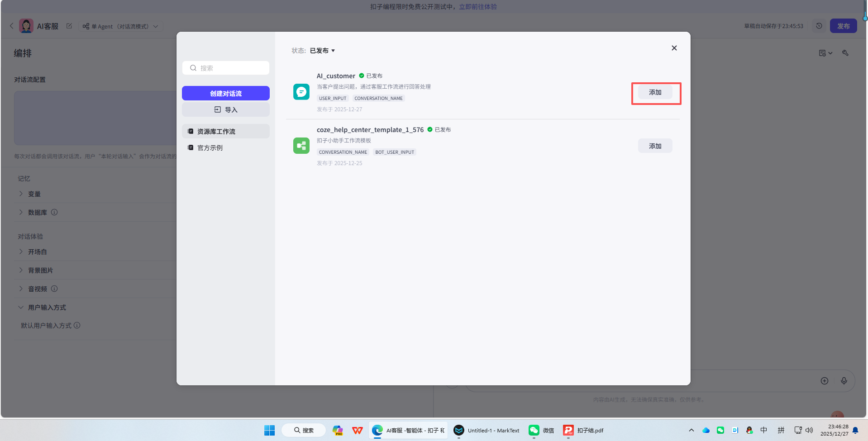Click the 搜索 field in the dialog
Image resolution: width=868 pixels, height=441 pixels.
226,68
